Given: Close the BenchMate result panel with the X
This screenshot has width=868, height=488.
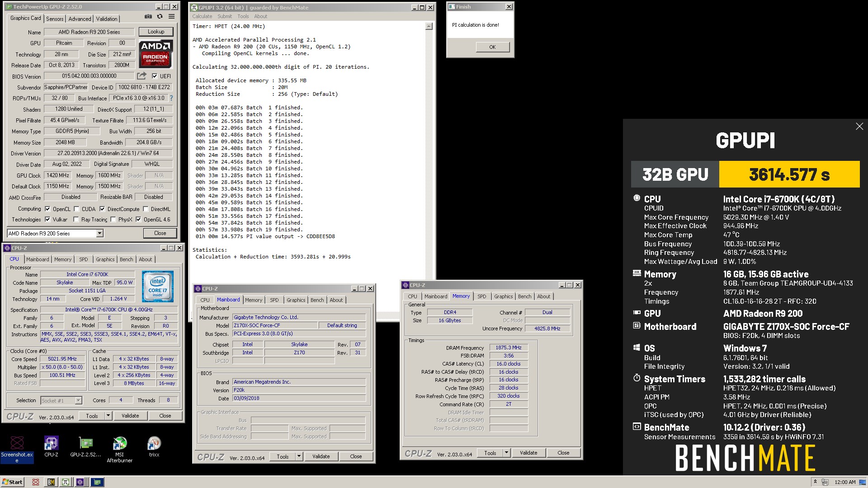Looking at the screenshot, I should click(859, 127).
